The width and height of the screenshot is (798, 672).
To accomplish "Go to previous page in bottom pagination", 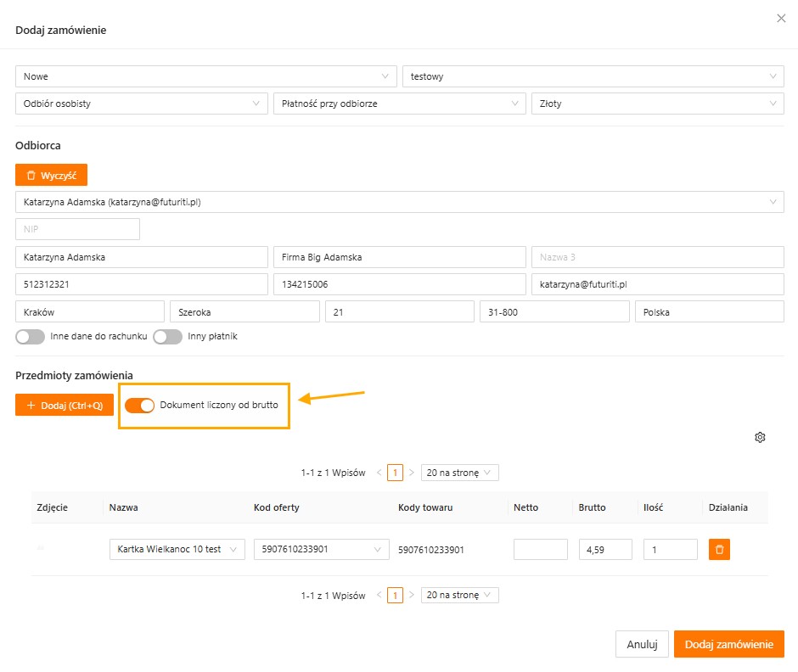I will pos(379,596).
